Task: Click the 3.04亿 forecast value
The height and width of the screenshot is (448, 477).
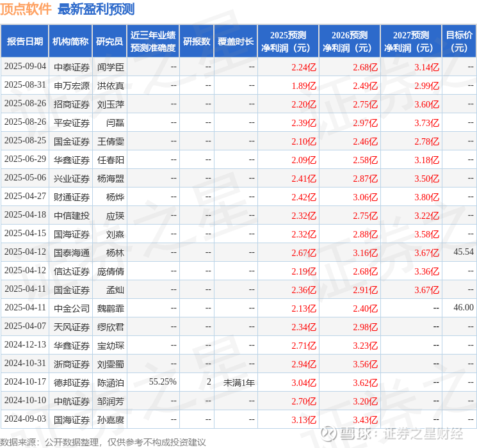Action: pos(304,383)
